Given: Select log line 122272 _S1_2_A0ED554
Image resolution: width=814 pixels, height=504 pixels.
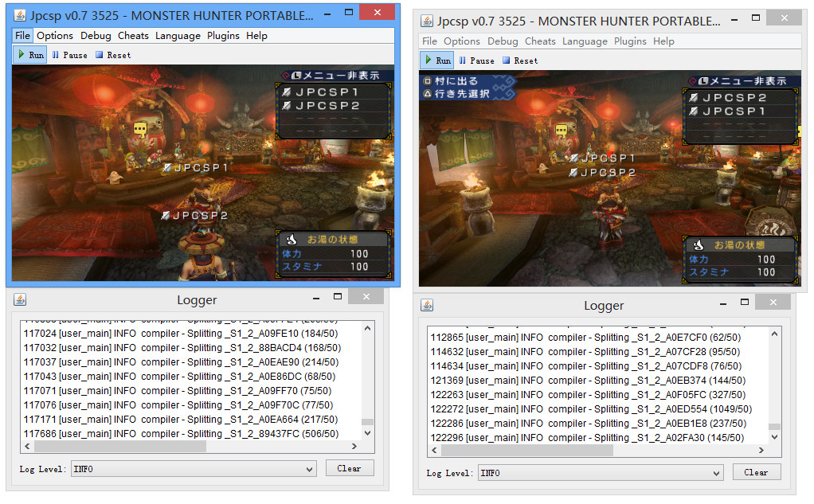Looking at the screenshot, I should pos(591,409).
